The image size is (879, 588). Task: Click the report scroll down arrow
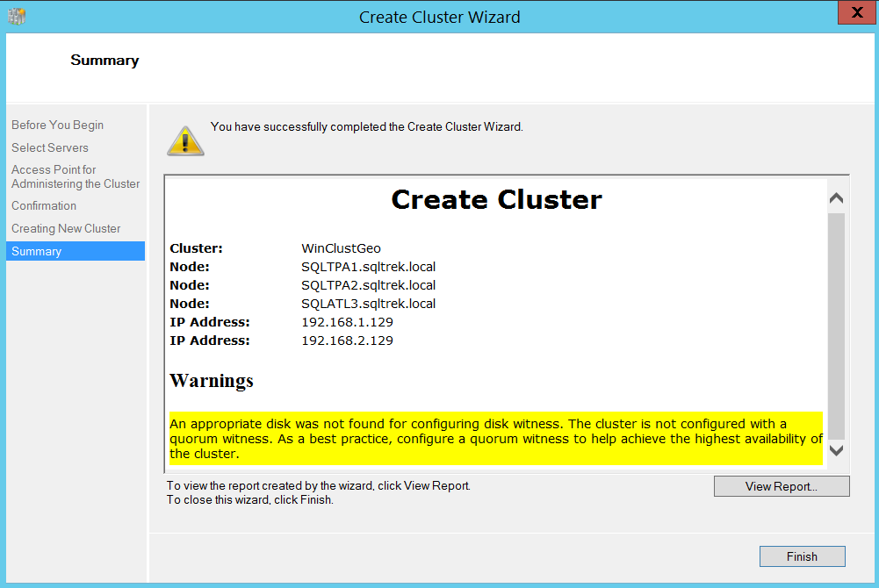point(836,450)
